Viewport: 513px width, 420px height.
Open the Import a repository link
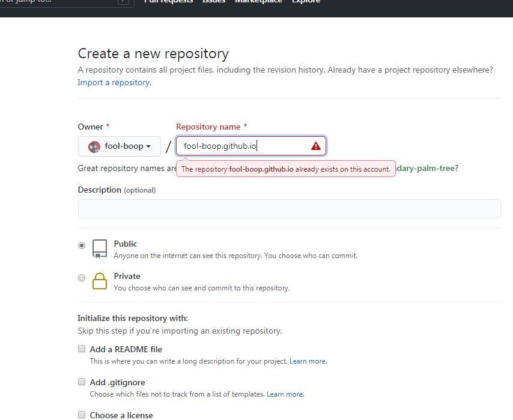coord(114,82)
